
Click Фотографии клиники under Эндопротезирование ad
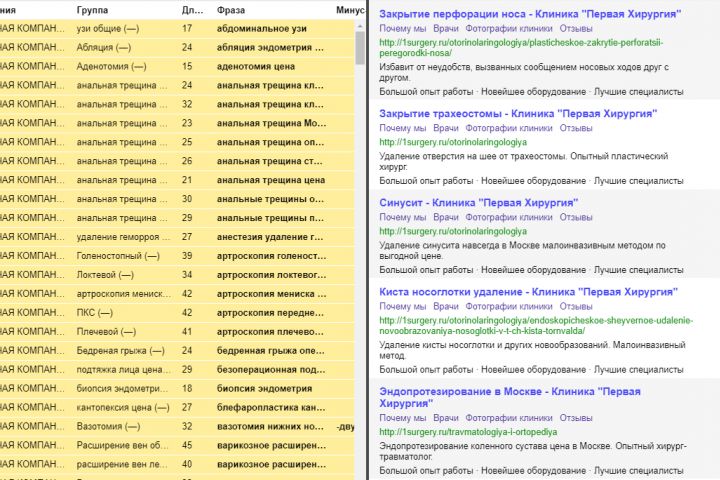click(x=509, y=418)
